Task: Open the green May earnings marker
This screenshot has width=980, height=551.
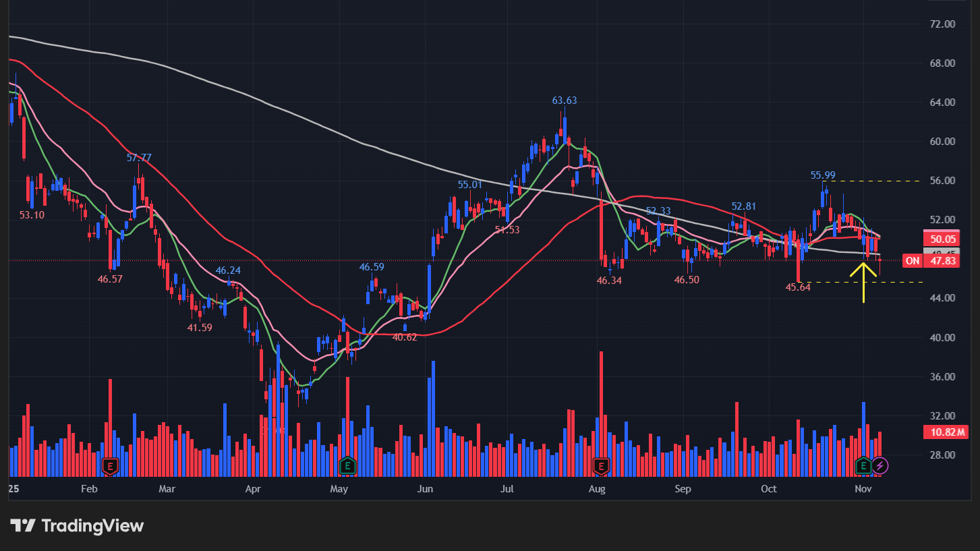Action: point(347,465)
